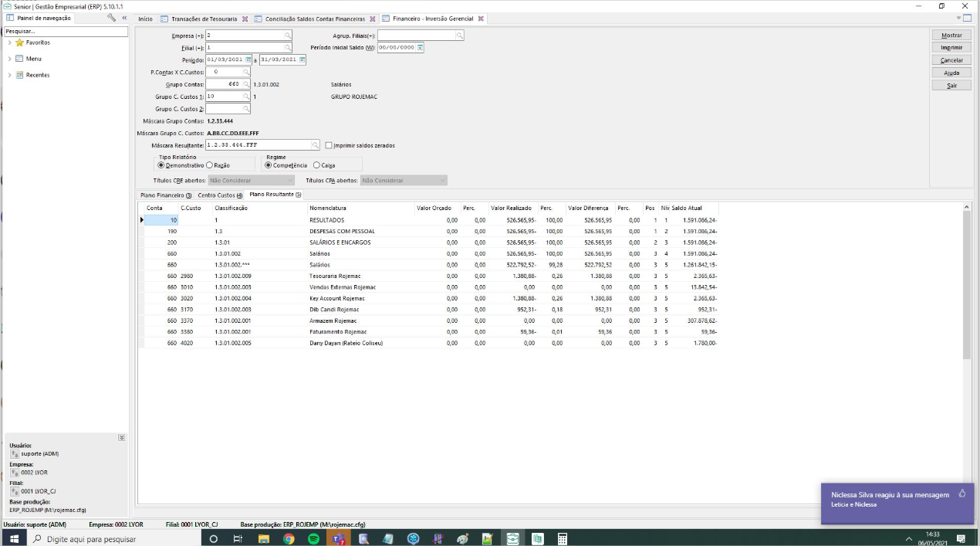Select the Razão report type
980x546 pixels.
point(209,165)
